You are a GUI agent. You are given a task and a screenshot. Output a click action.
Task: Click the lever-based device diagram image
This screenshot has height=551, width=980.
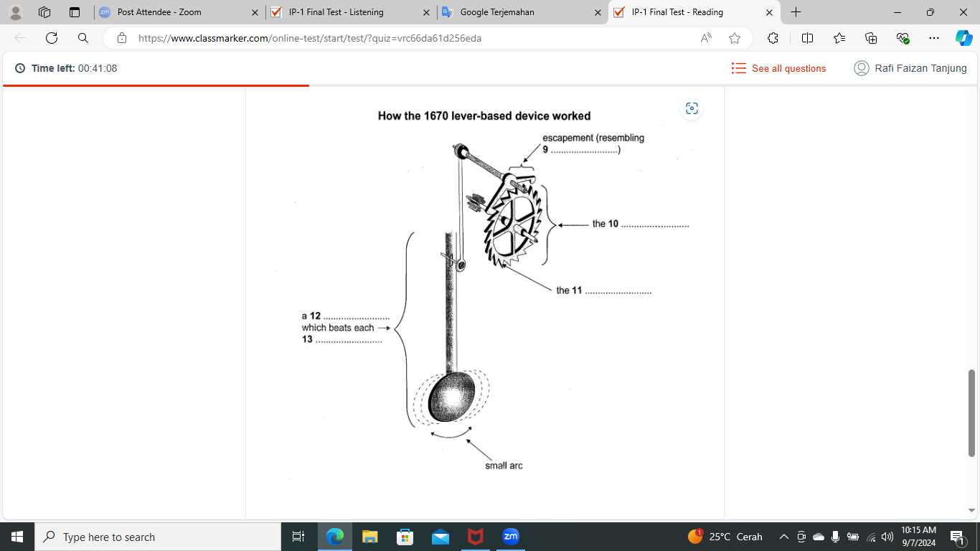[x=484, y=291]
